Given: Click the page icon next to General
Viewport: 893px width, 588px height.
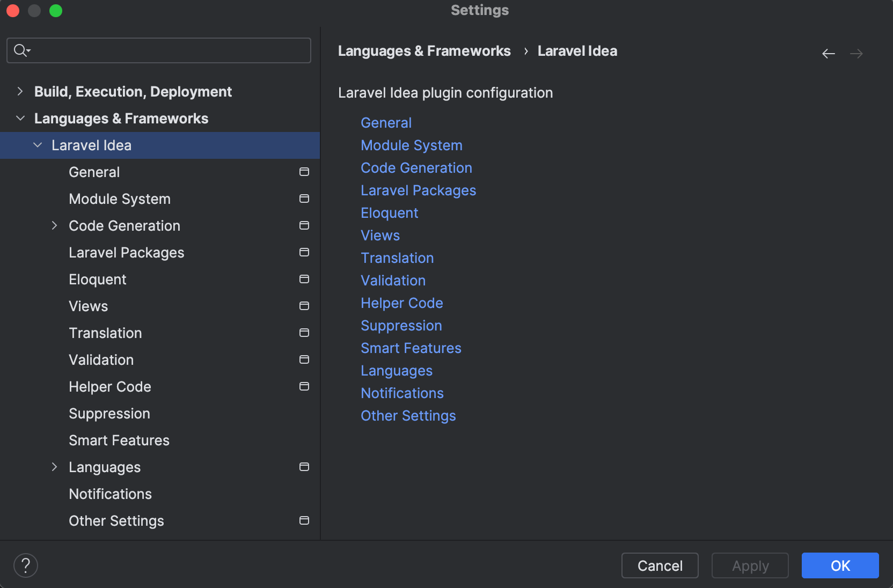Looking at the screenshot, I should pyautogui.click(x=304, y=172).
